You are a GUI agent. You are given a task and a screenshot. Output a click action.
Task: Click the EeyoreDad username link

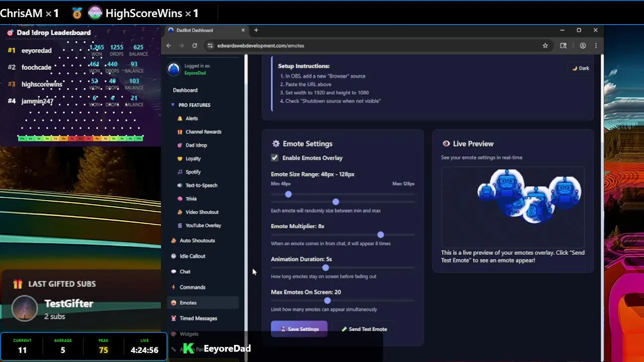195,73
